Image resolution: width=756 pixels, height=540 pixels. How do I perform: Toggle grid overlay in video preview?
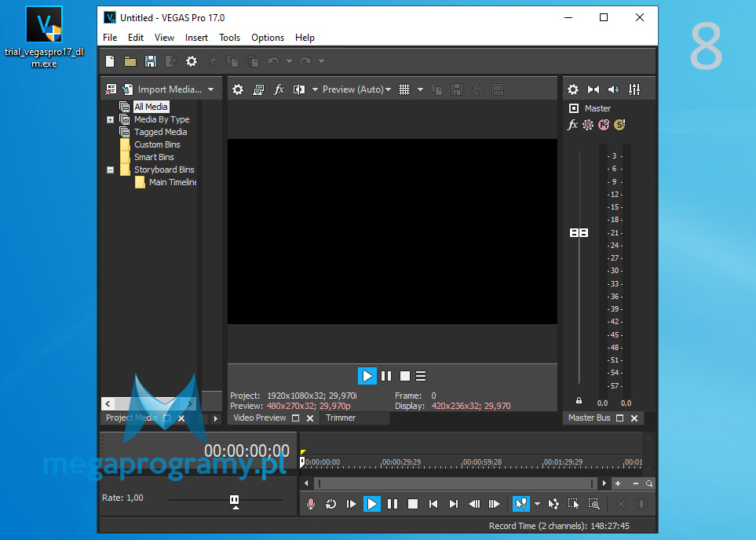404,89
